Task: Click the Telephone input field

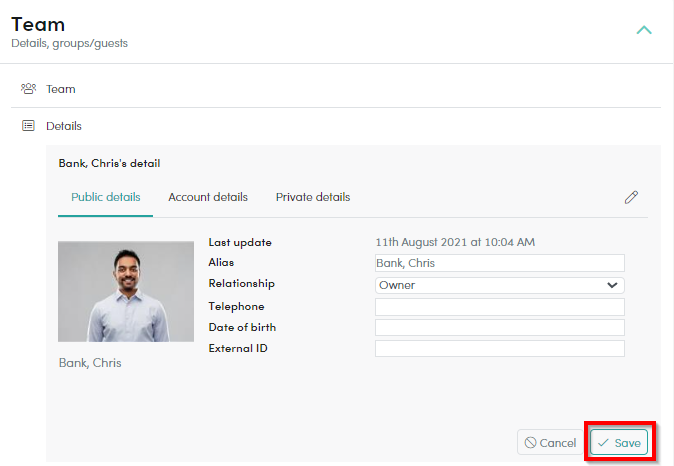Action: pyautogui.click(x=499, y=307)
